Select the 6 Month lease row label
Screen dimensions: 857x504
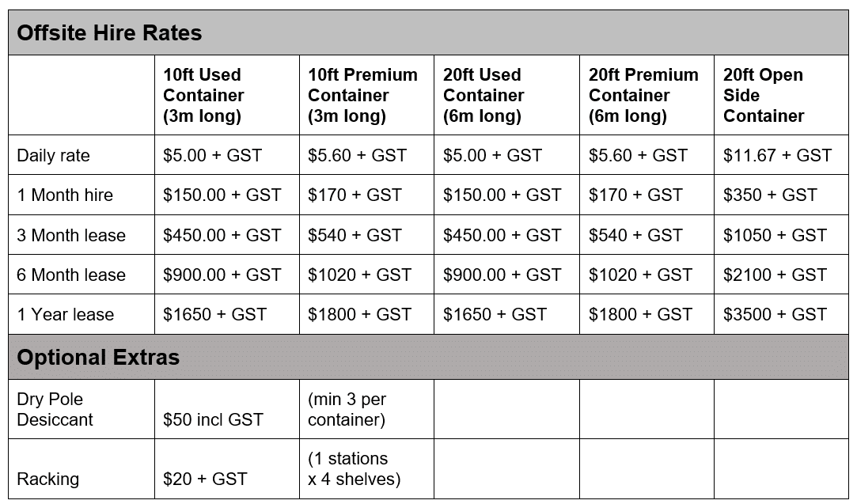click(71, 275)
